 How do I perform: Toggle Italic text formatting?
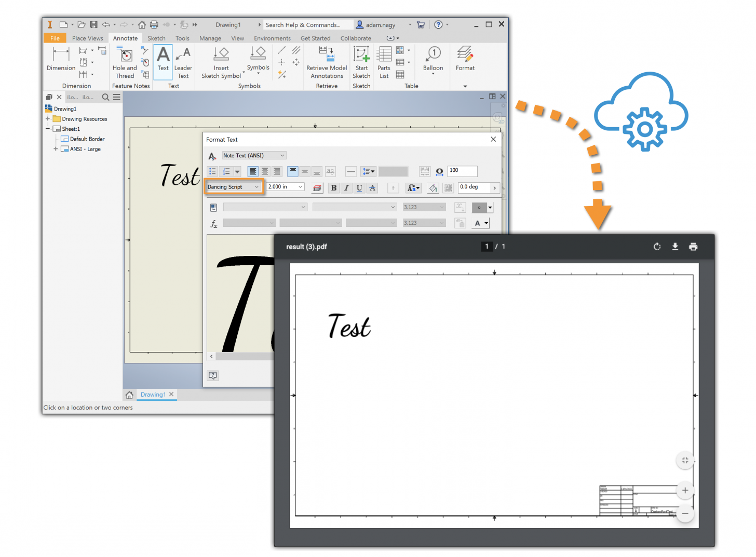tap(346, 188)
